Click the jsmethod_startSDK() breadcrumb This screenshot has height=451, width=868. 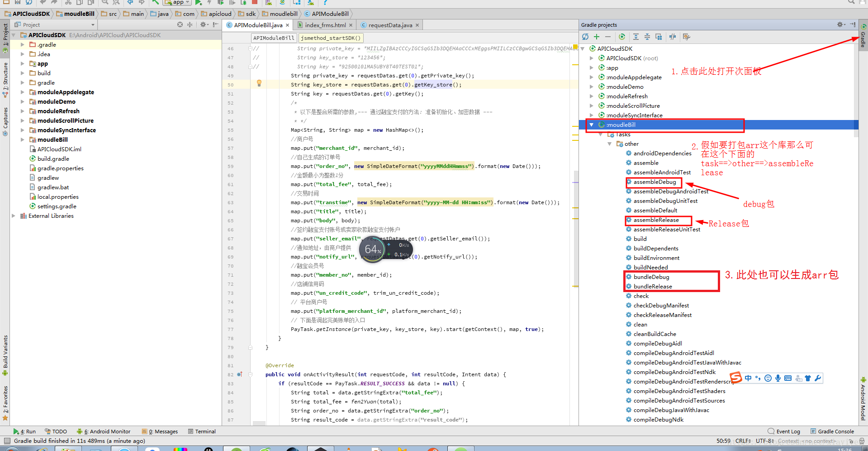pyautogui.click(x=331, y=38)
